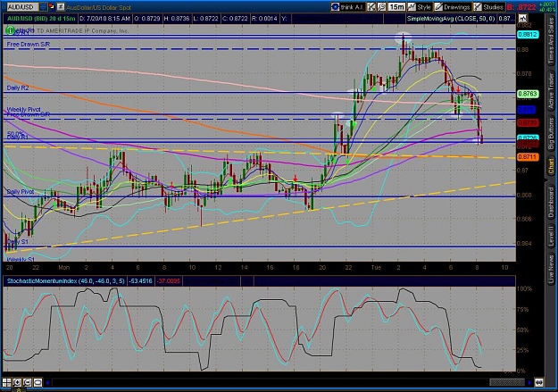
Task: Click the grid layout icon at bottom left
Action: pyautogui.click(x=7, y=382)
